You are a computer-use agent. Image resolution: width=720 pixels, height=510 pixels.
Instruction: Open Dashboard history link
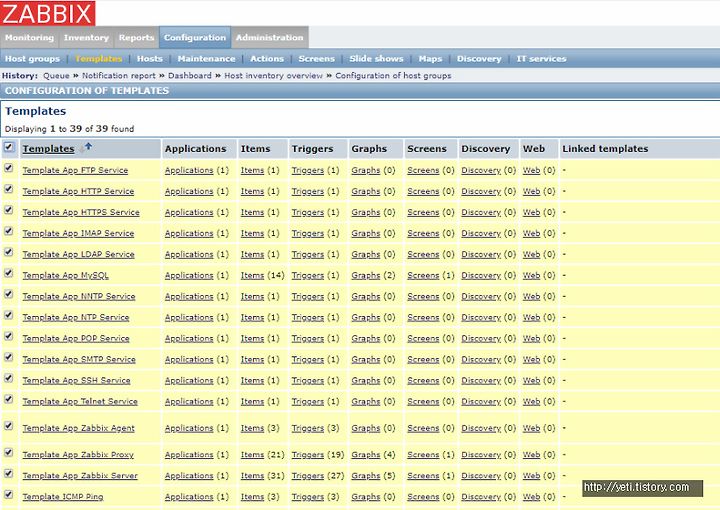(190, 76)
